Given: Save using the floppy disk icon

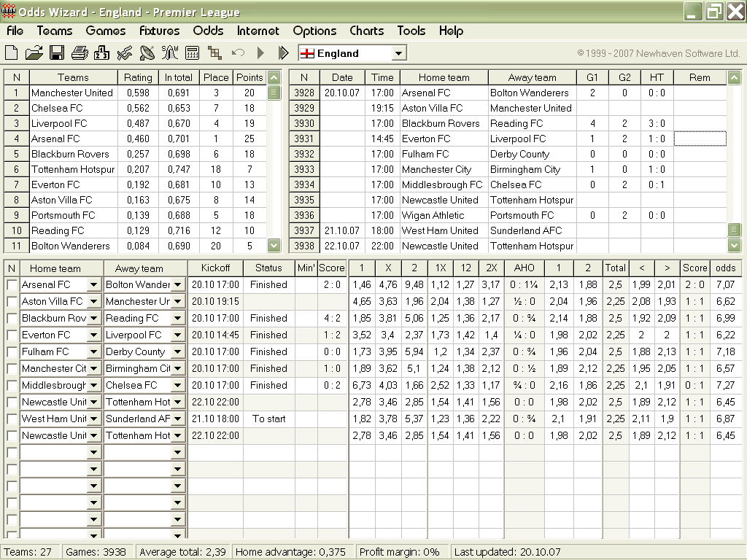Looking at the screenshot, I should pos(57,52).
